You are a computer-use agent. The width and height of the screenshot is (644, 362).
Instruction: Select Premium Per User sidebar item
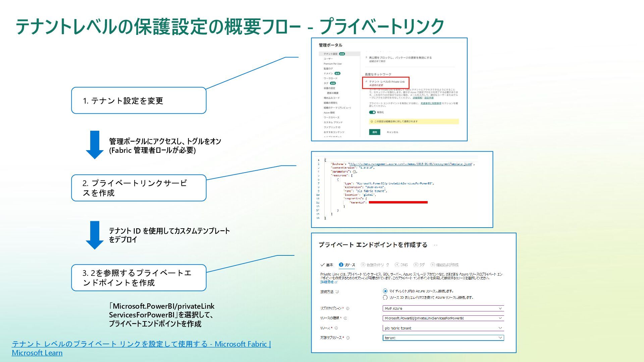pos(333,64)
